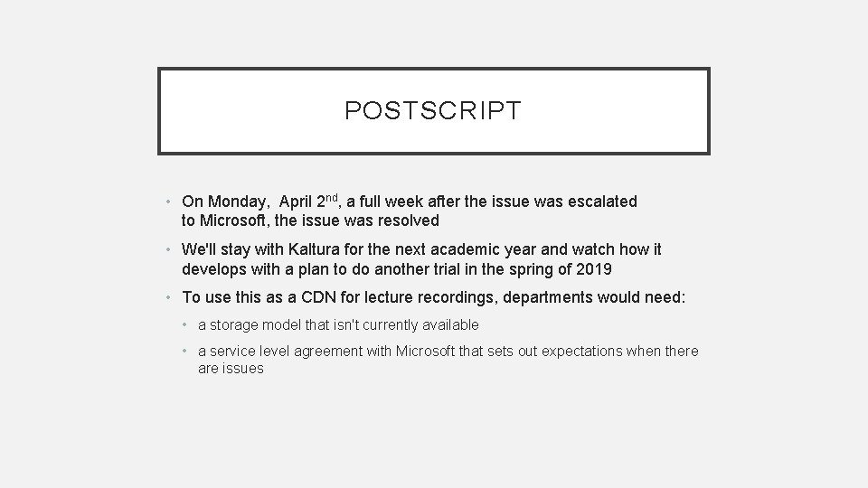The image size is (868, 488).
Task: Click the bullet marker before 'We'll stay'
Action: [168, 249]
